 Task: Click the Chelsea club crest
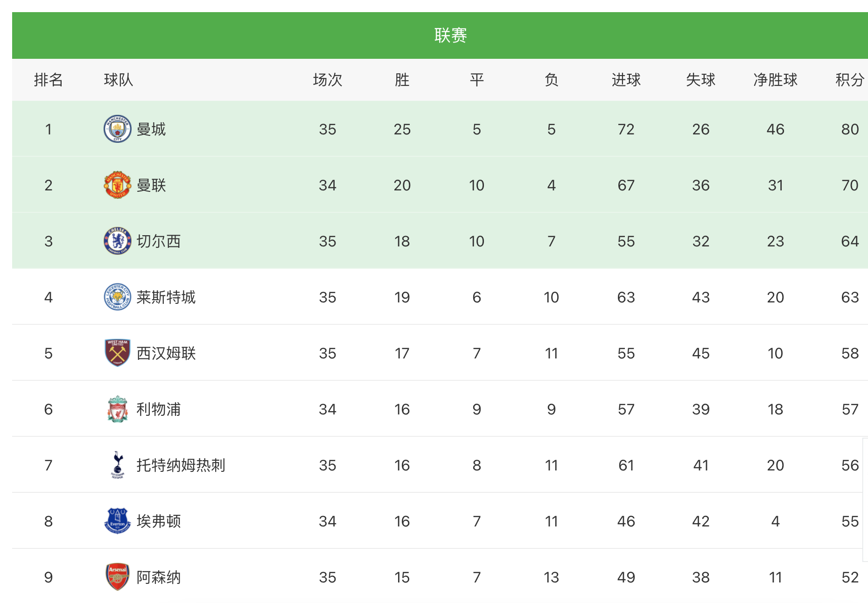coord(117,241)
